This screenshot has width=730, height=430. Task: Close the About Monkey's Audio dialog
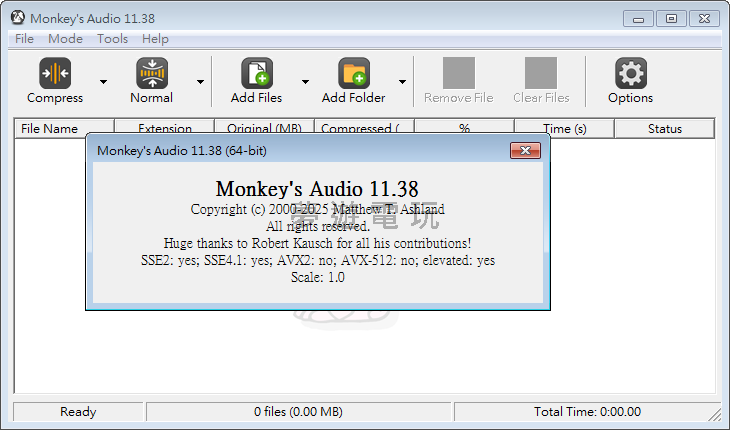click(525, 150)
